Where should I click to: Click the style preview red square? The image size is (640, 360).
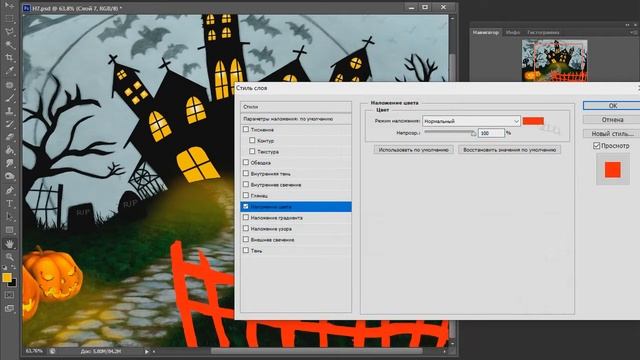pos(613,169)
